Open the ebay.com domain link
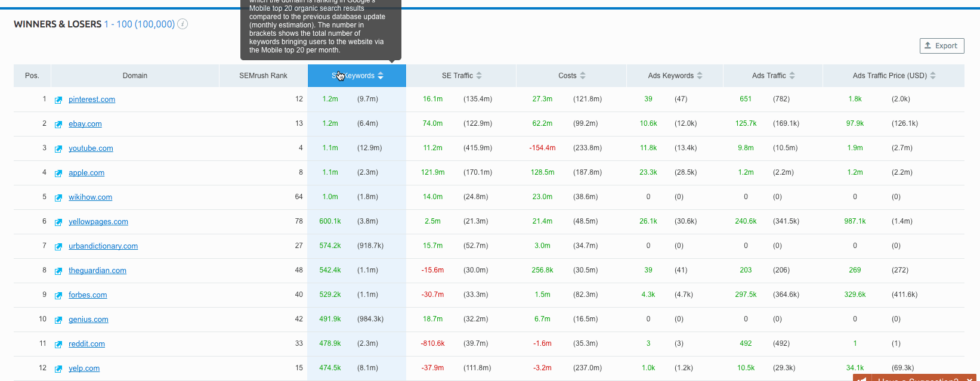980x381 pixels. pos(85,124)
